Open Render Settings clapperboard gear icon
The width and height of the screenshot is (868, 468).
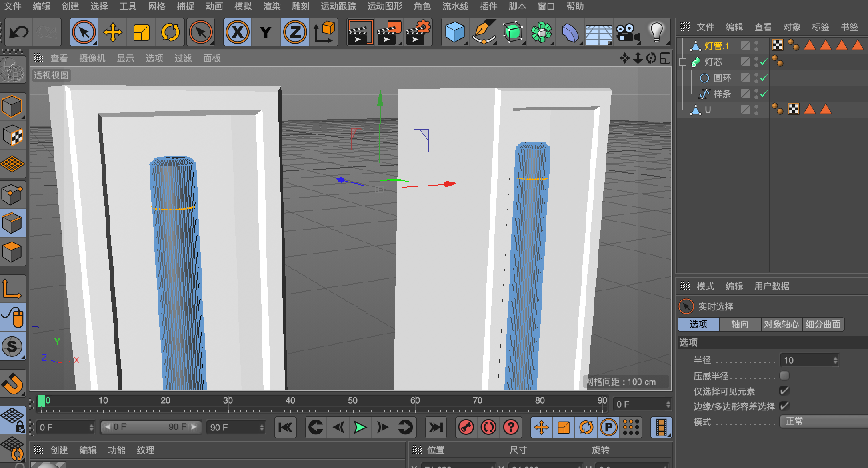pyautogui.click(x=418, y=32)
